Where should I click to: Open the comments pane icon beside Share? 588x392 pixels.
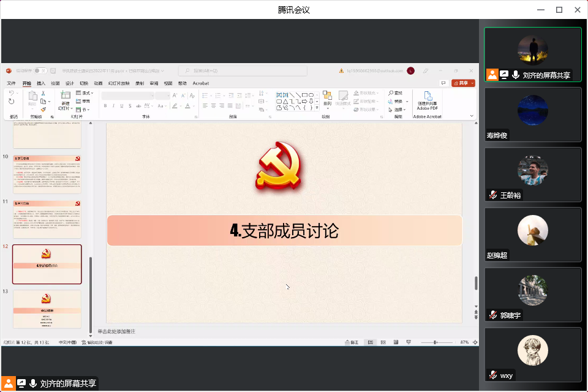443,83
